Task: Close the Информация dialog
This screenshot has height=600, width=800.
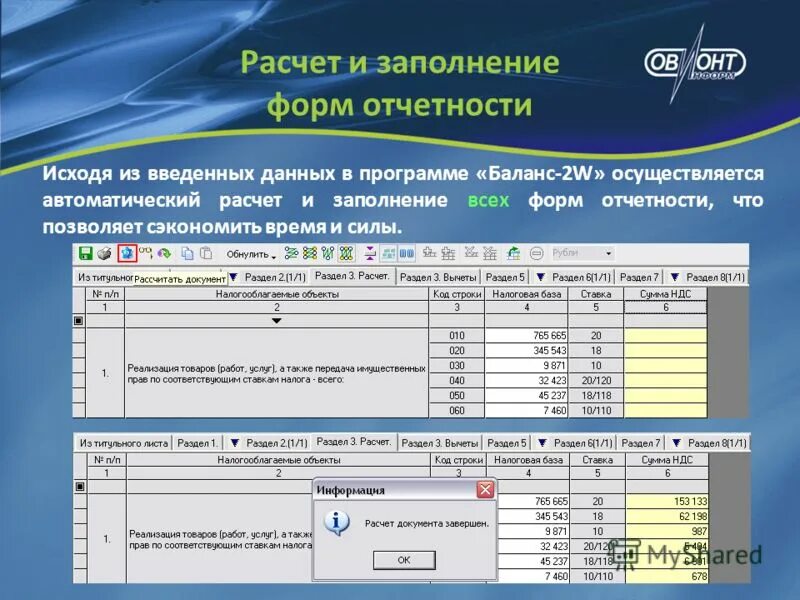Action: click(x=485, y=490)
